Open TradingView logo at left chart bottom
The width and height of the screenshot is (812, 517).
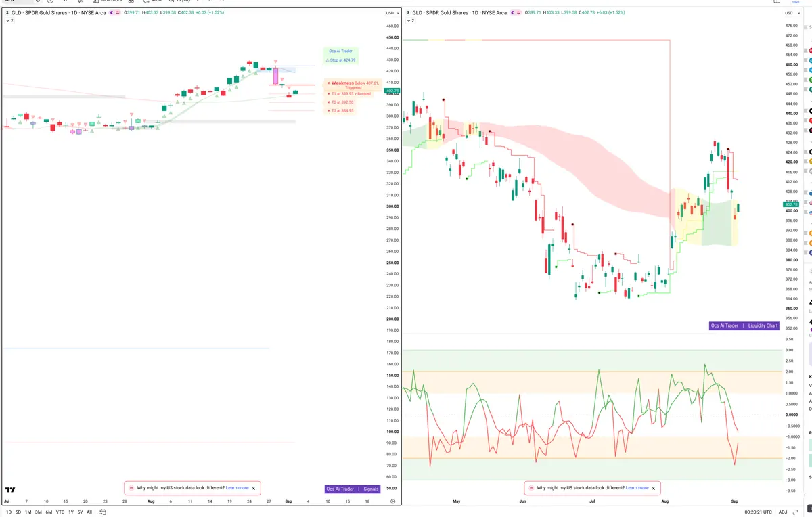(10, 489)
